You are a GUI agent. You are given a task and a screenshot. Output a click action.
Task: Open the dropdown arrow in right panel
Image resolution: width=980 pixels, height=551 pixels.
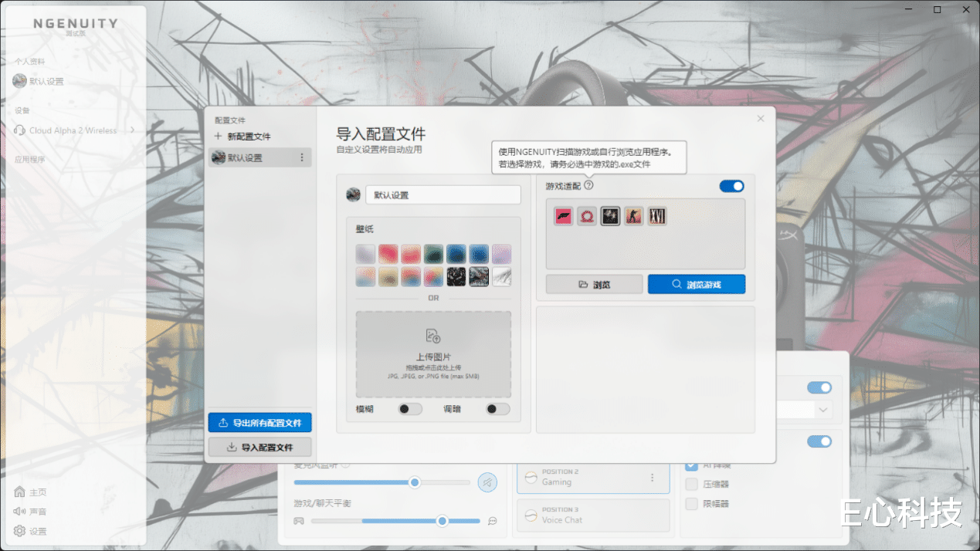(823, 410)
